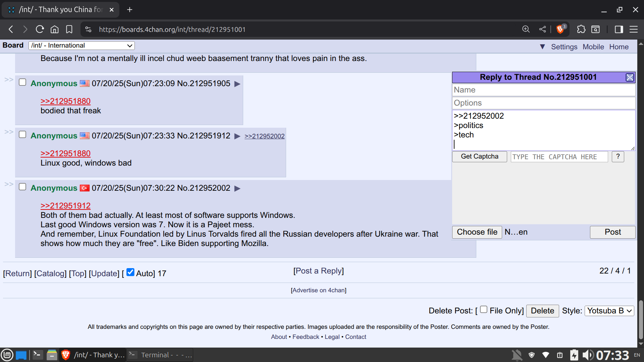Viewport: 644px width, 362px height.
Task: Open a new browser tab
Action: (x=130, y=10)
